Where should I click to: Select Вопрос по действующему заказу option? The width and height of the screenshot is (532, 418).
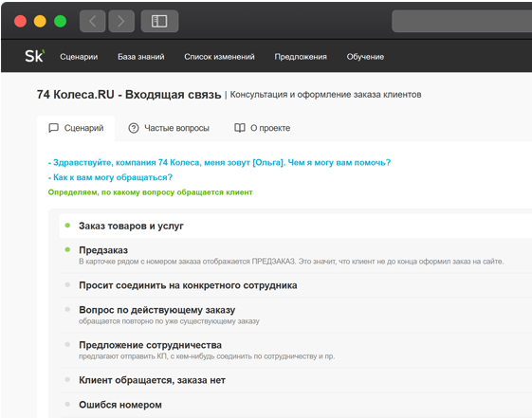coord(296,315)
